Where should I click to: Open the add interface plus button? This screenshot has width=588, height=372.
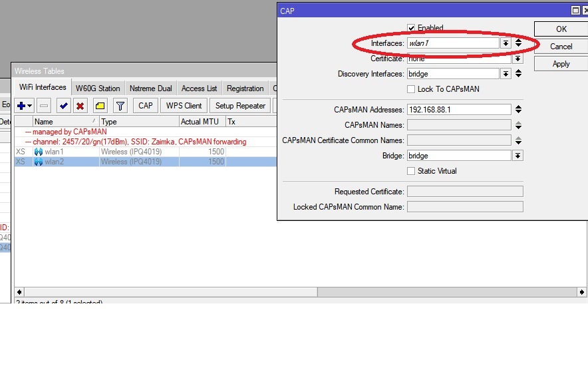coord(25,106)
